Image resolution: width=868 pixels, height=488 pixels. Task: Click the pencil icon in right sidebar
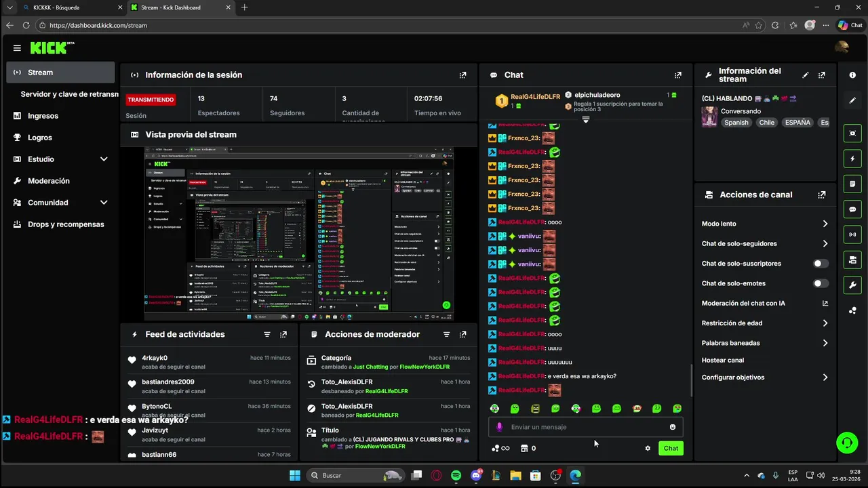tap(852, 100)
